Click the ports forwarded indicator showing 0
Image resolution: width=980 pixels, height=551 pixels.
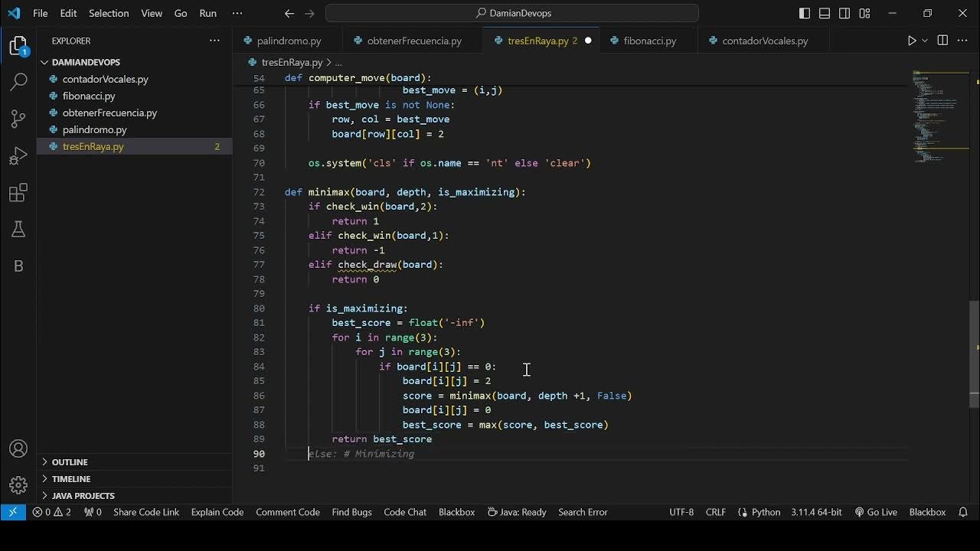point(93,512)
